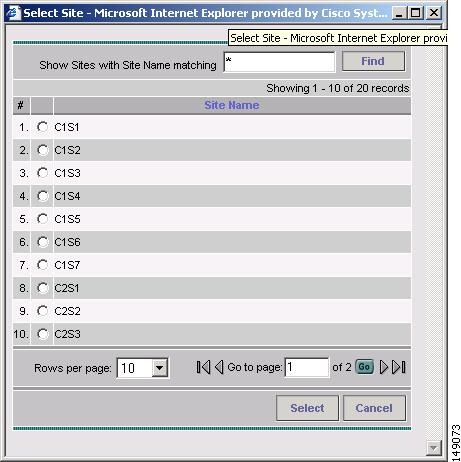Select radio button for site C2S3

(42, 334)
